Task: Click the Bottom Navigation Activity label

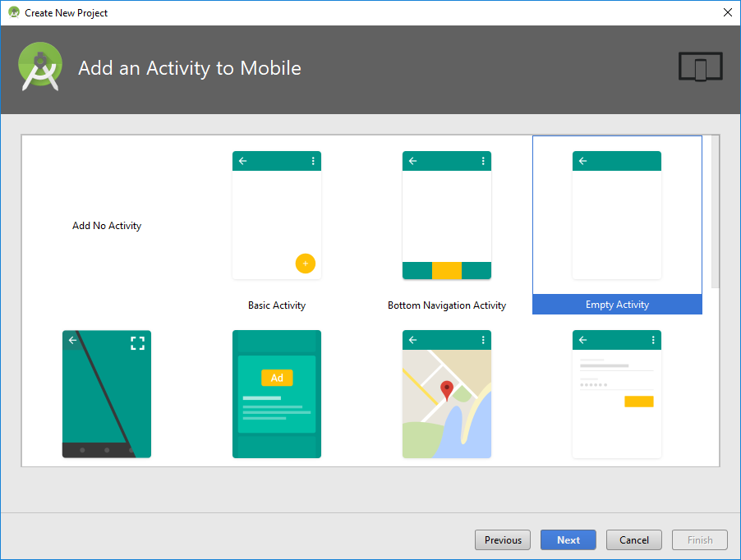Action: point(447,305)
